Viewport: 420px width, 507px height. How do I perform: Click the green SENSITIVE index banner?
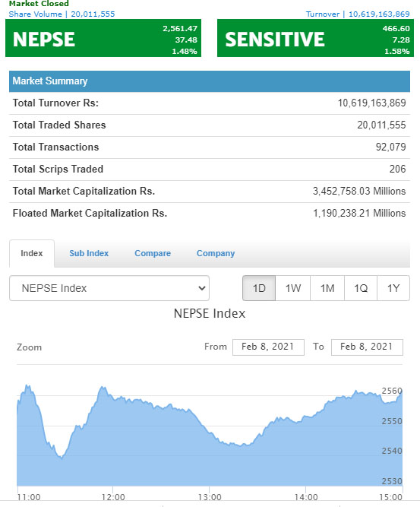[x=315, y=38]
